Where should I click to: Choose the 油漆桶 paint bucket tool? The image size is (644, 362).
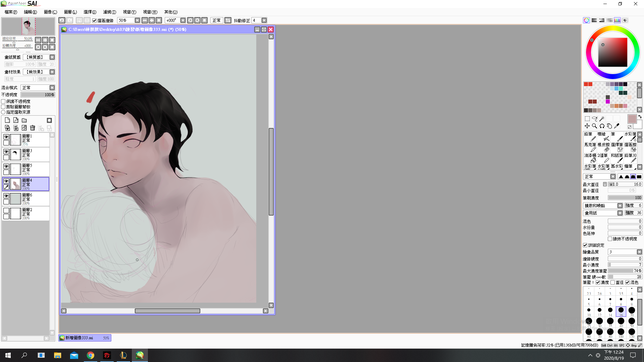click(590, 158)
